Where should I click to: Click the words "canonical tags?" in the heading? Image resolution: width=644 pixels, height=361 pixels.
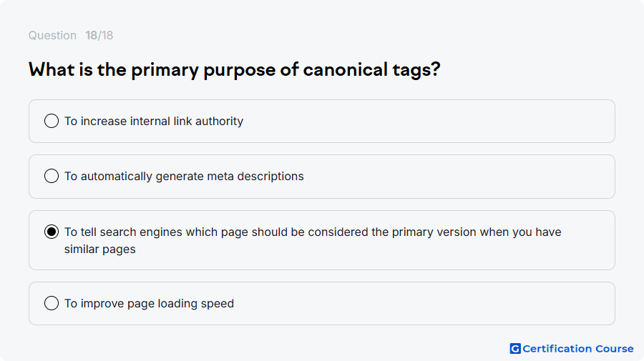[371, 70]
